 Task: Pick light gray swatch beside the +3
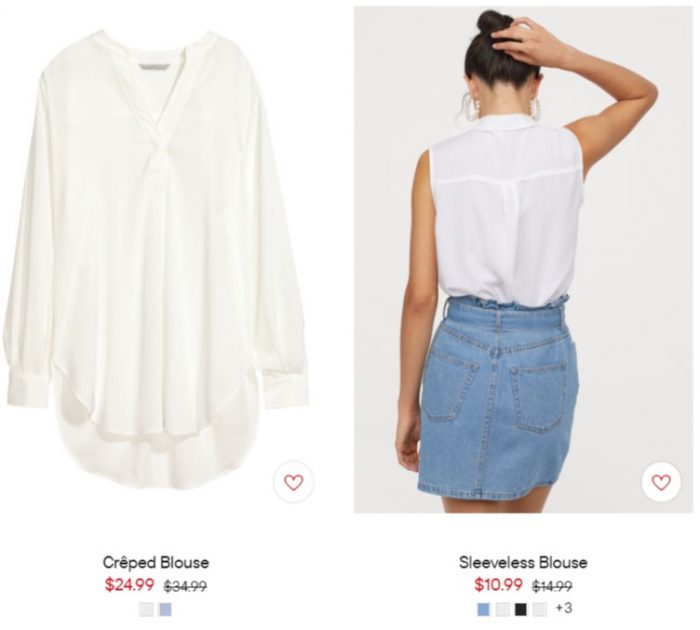[539, 609]
